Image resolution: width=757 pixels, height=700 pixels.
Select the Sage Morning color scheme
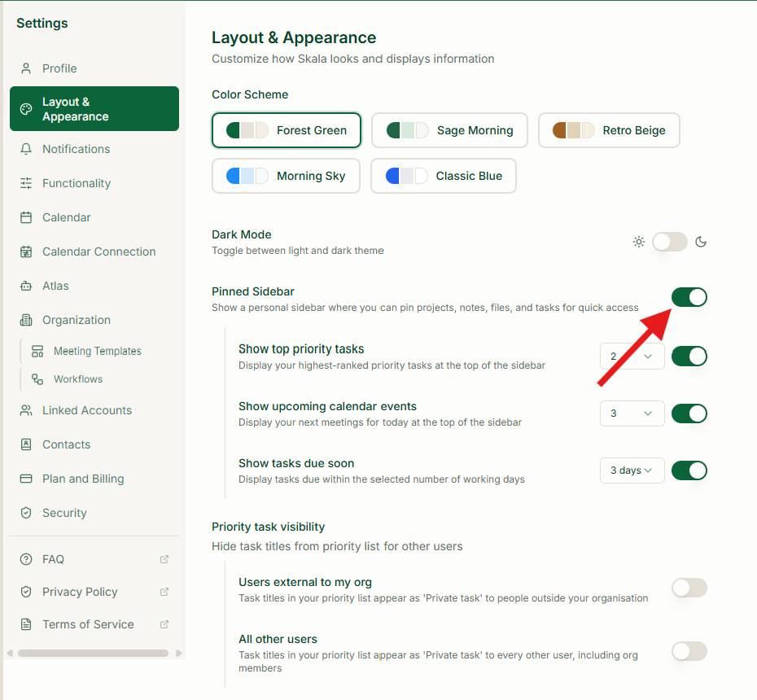click(x=449, y=130)
